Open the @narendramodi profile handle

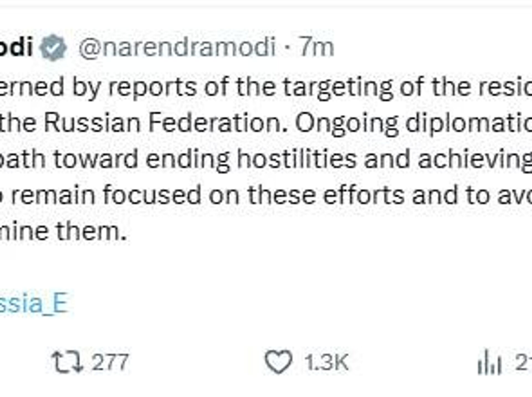177,48
